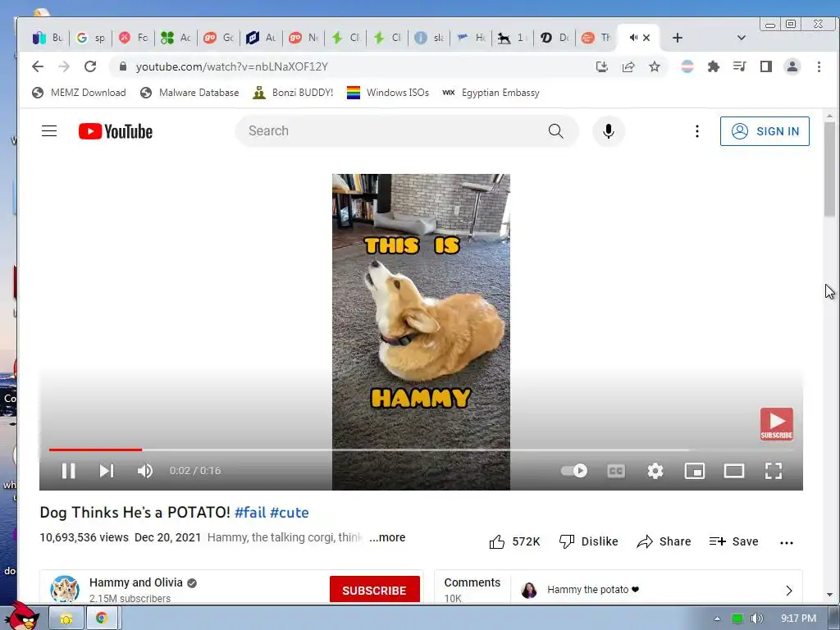
Task: Subscribe with the red SUBSCRIBE button
Action: 374,590
